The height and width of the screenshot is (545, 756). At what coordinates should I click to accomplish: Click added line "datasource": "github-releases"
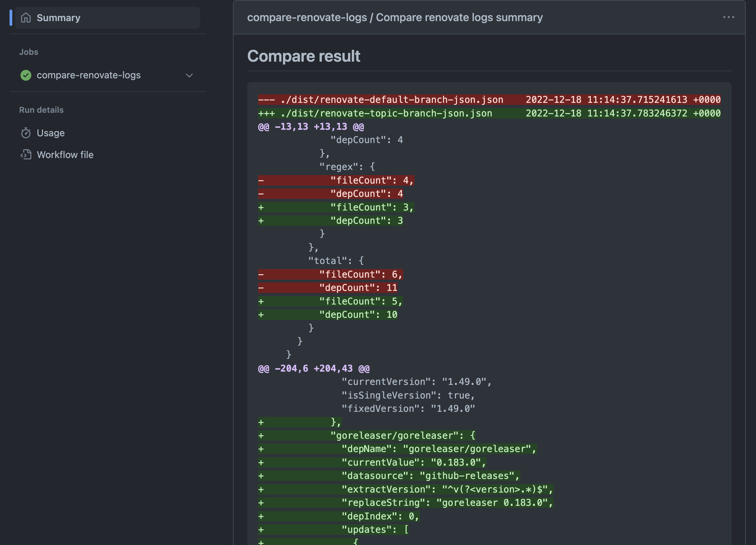(x=389, y=476)
